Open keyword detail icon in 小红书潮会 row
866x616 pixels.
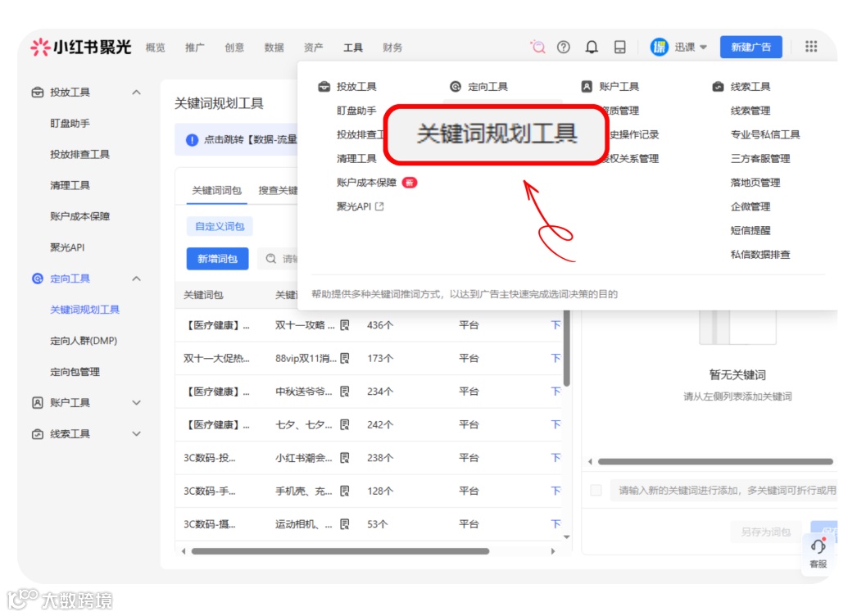(x=345, y=458)
